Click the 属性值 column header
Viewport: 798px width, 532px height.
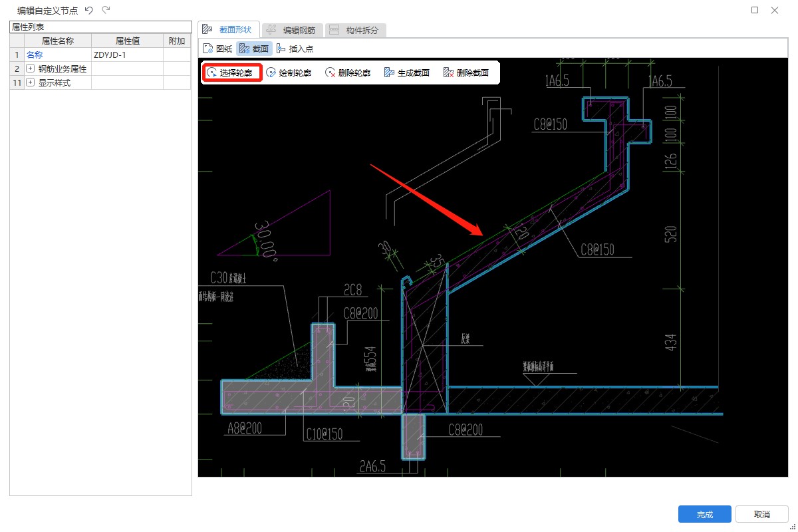tap(127, 41)
